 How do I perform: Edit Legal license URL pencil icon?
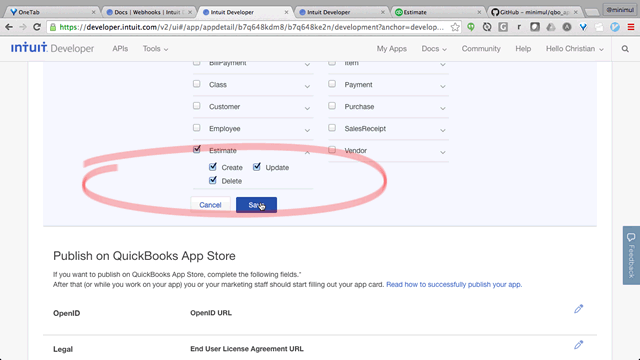[578, 345]
